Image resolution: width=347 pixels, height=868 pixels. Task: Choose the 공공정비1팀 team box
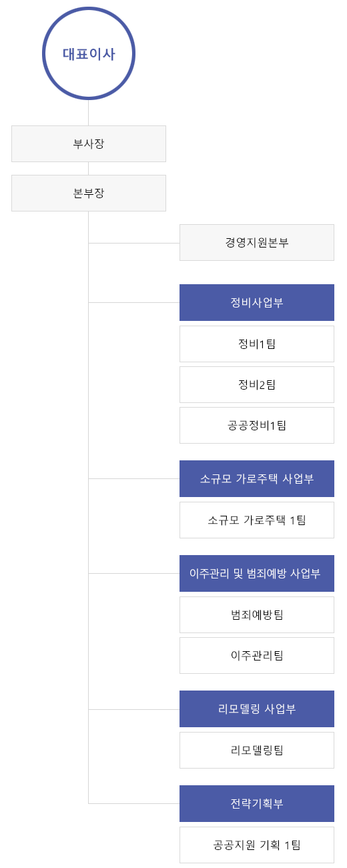point(257,425)
